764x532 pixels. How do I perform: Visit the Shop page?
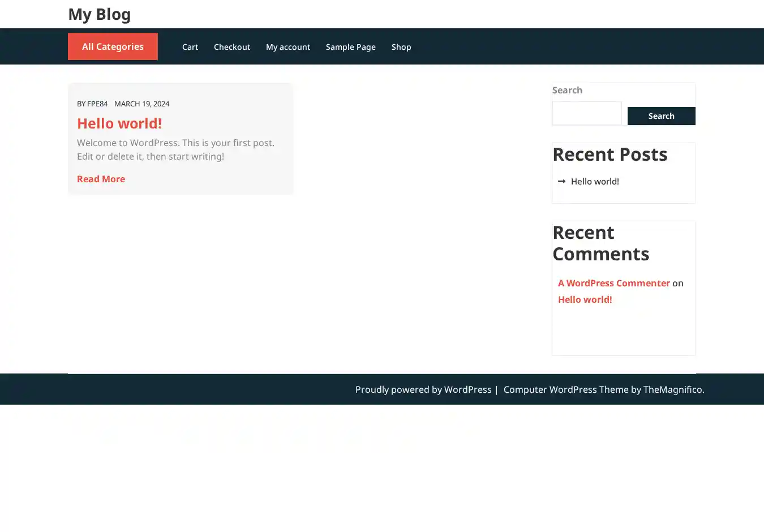click(401, 47)
